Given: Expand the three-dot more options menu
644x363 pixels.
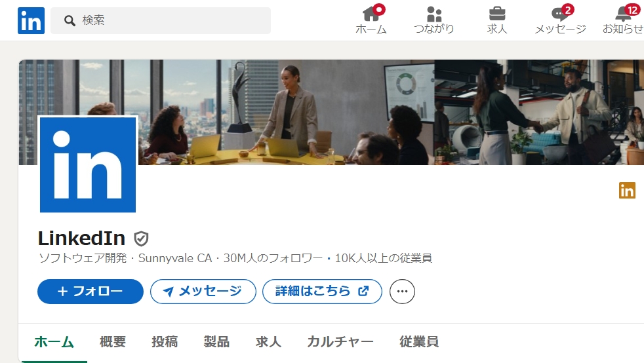Looking at the screenshot, I should (402, 292).
